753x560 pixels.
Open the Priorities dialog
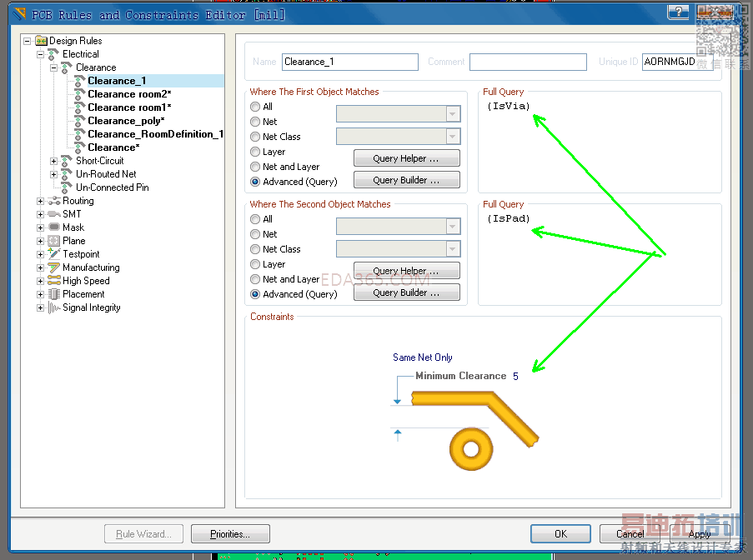[x=230, y=534]
